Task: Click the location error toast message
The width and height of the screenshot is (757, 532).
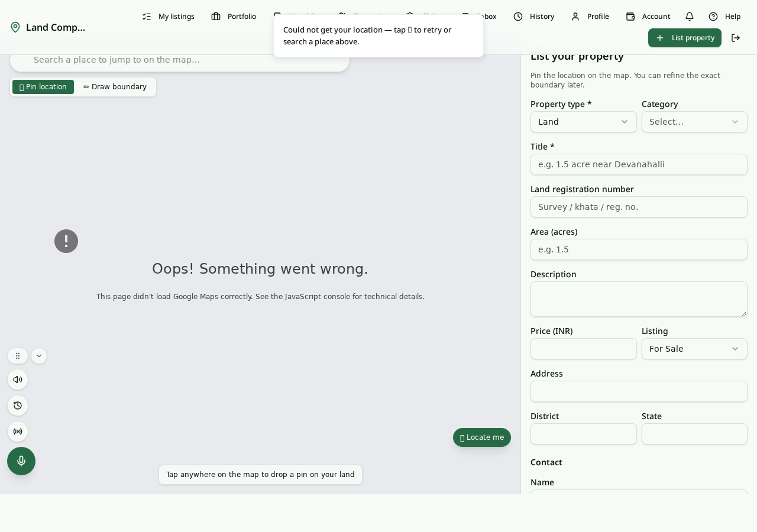Action: coord(378,35)
